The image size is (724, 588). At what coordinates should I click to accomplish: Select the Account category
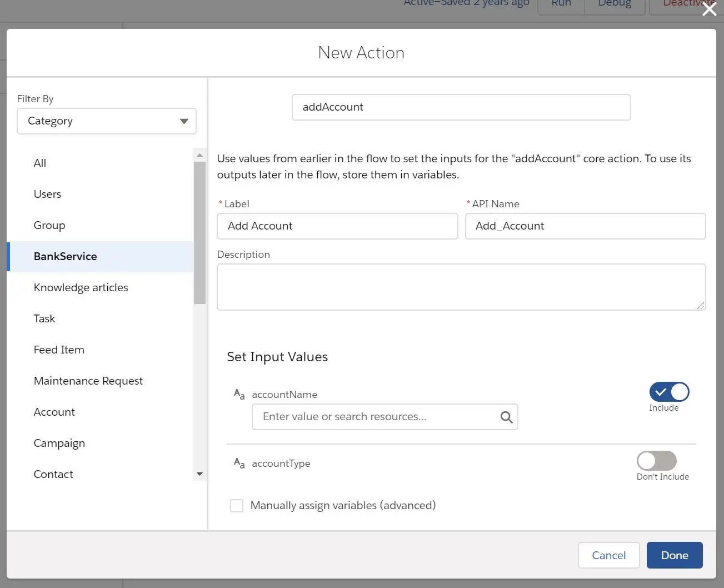tap(100, 412)
